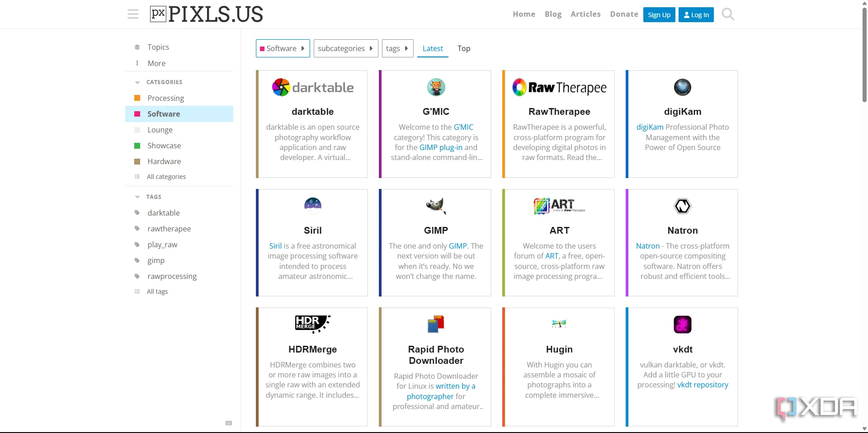Collapse the CATEGORIES sidebar section
Viewport: 868px width, 433px height.
(x=159, y=82)
